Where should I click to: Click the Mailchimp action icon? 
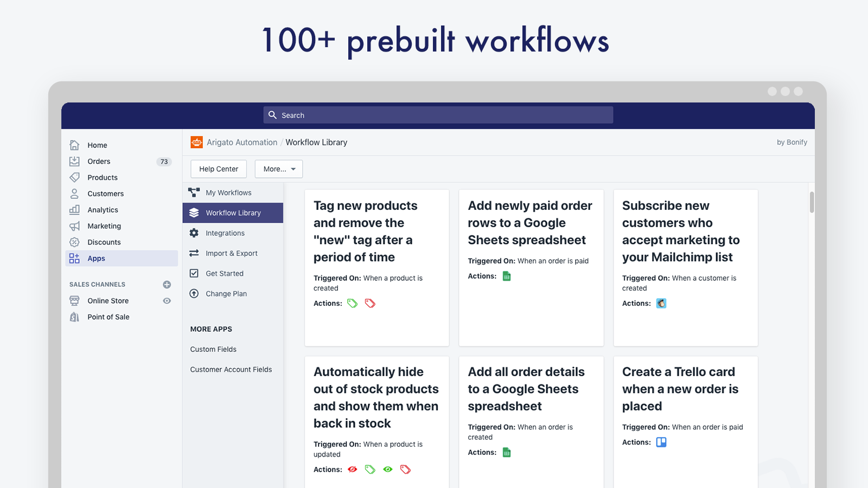[x=661, y=303]
